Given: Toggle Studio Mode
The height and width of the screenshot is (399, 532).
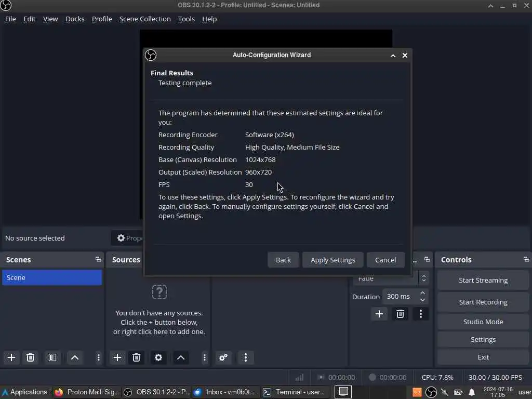Looking at the screenshot, I should [483, 322].
